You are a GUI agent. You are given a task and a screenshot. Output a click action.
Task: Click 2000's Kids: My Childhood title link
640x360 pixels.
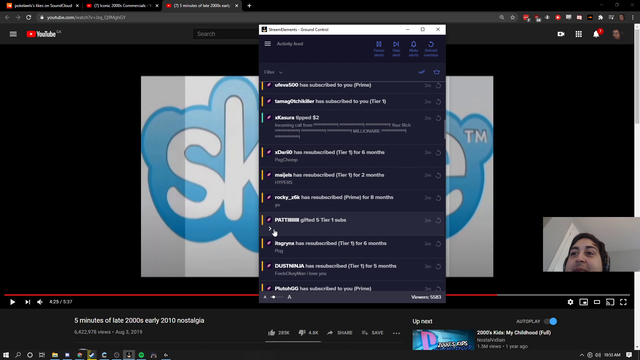tap(513, 333)
